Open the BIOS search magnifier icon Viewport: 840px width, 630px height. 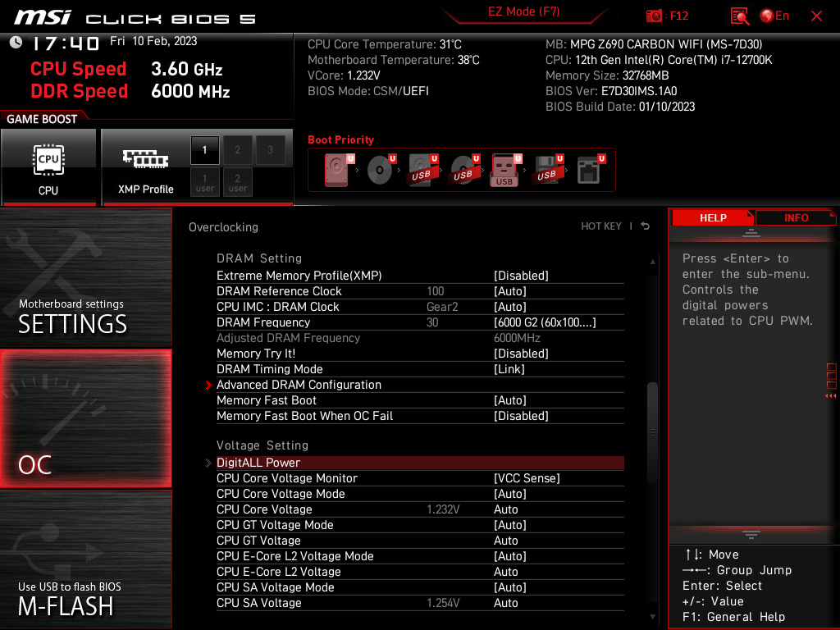click(739, 16)
